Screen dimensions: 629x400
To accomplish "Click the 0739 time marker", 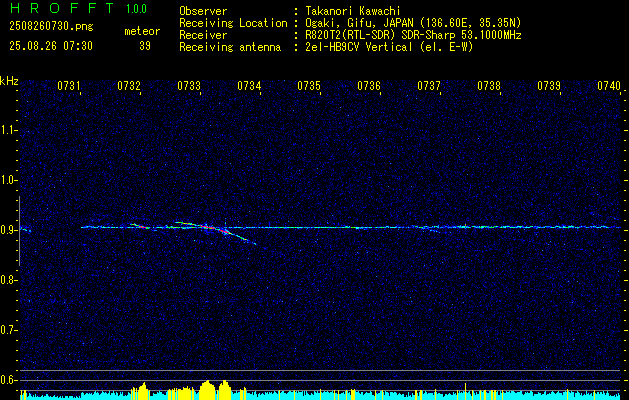I will [549, 86].
